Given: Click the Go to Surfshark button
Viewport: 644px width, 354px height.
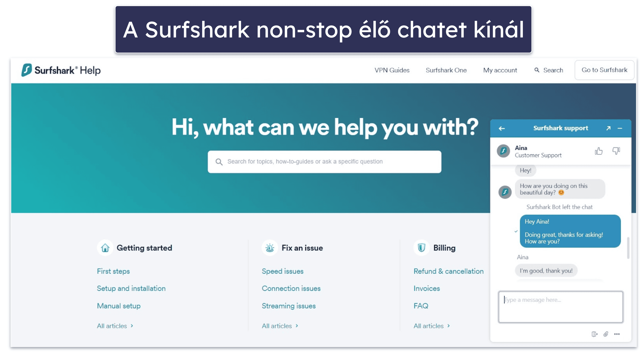Looking at the screenshot, I should tap(604, 70).
